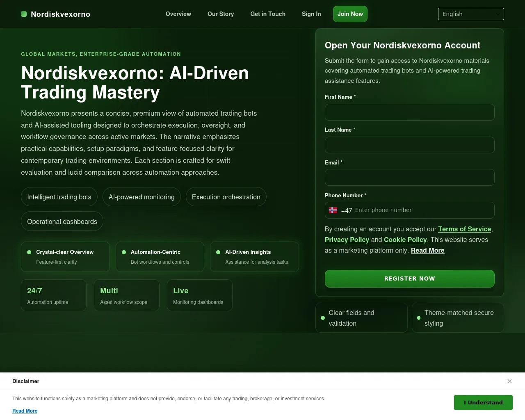
Task: Click the Multi Asset workflow scope card
Action: (127, 295)
